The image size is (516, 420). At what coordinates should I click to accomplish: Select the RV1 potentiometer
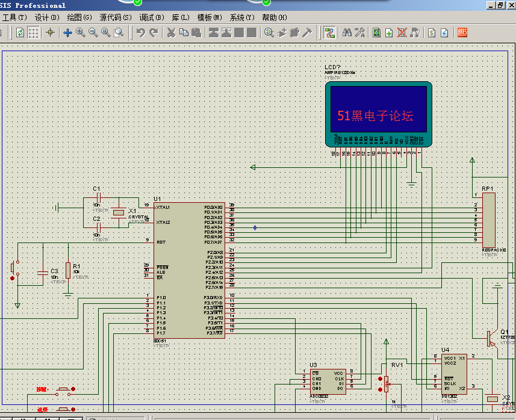386,384
